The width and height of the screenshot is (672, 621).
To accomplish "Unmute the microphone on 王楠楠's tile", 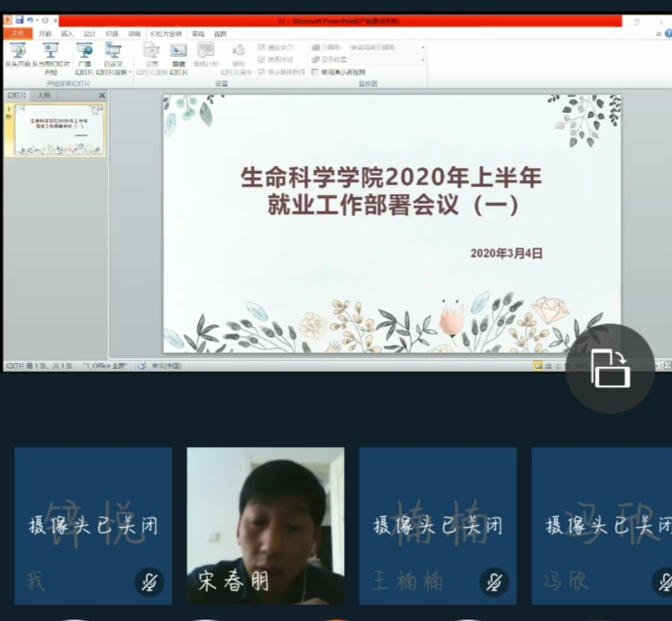I will tap(494, 582).
